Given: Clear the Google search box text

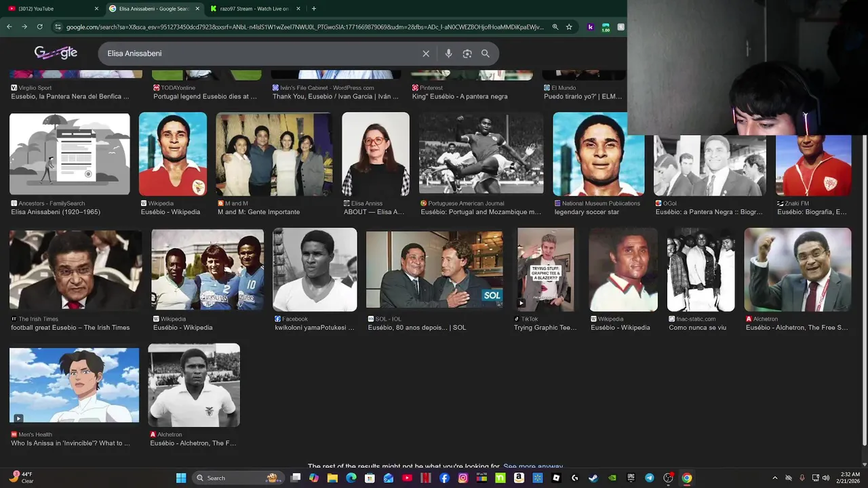Looking at the screenshot, I should pos(426,54).
